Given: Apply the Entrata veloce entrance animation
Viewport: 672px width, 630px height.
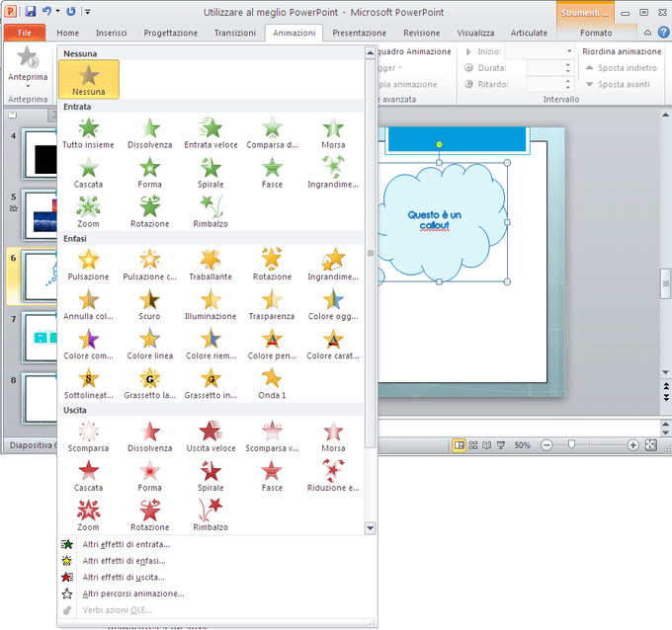Looking at the screenshot, I should coord(210,133).
